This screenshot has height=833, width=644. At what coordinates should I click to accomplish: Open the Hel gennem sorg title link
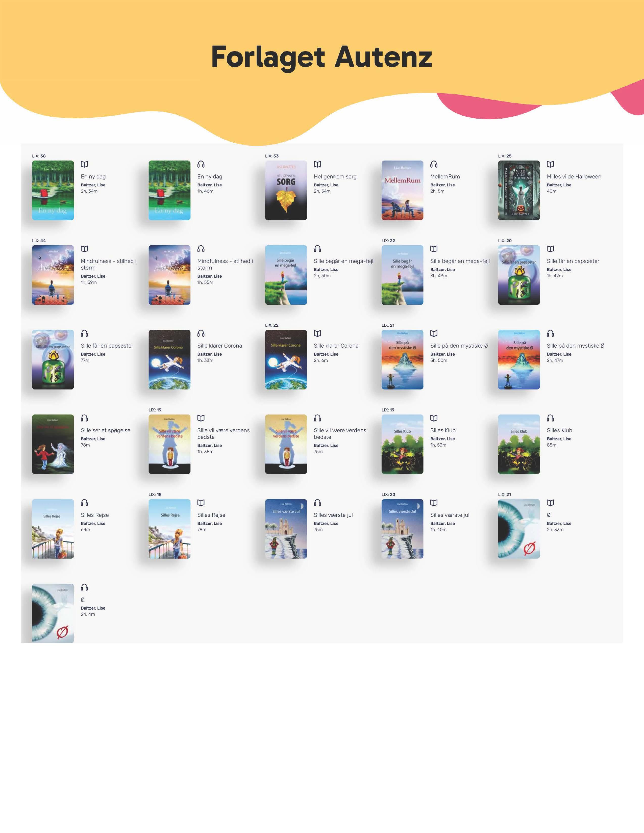pos(335,177)
